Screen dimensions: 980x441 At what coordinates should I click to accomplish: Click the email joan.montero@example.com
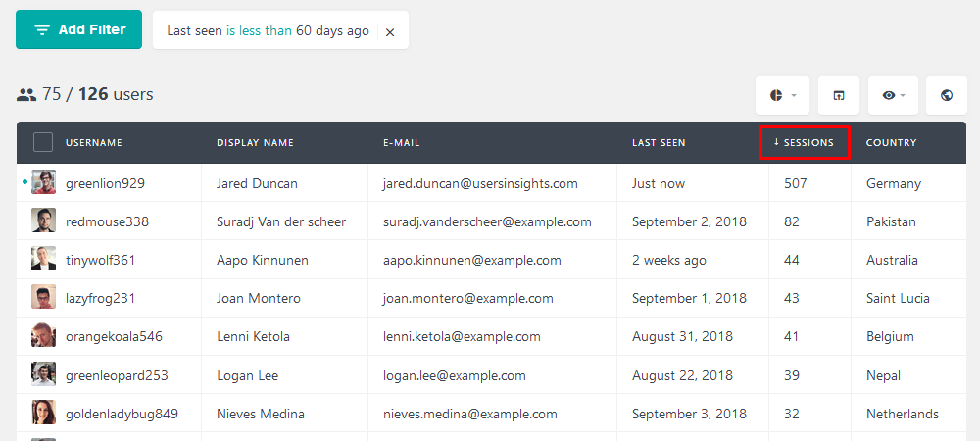click(468, 299)
